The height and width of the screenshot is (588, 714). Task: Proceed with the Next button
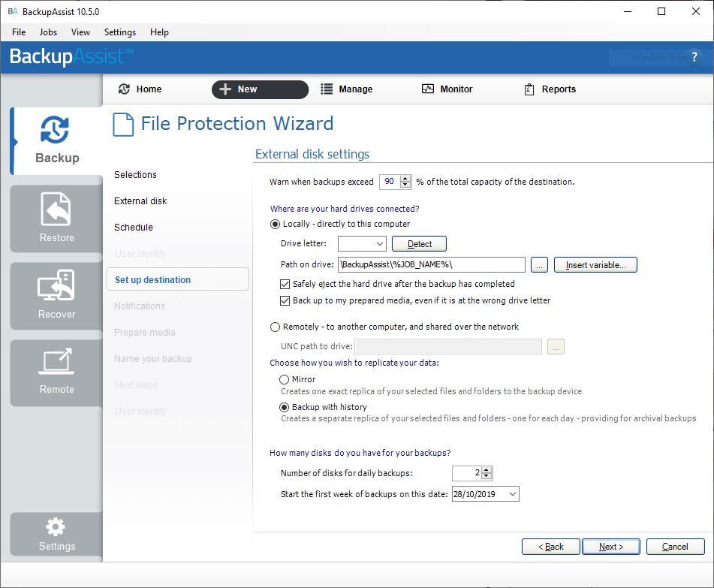pyautogui.click(x=611, y=547)
